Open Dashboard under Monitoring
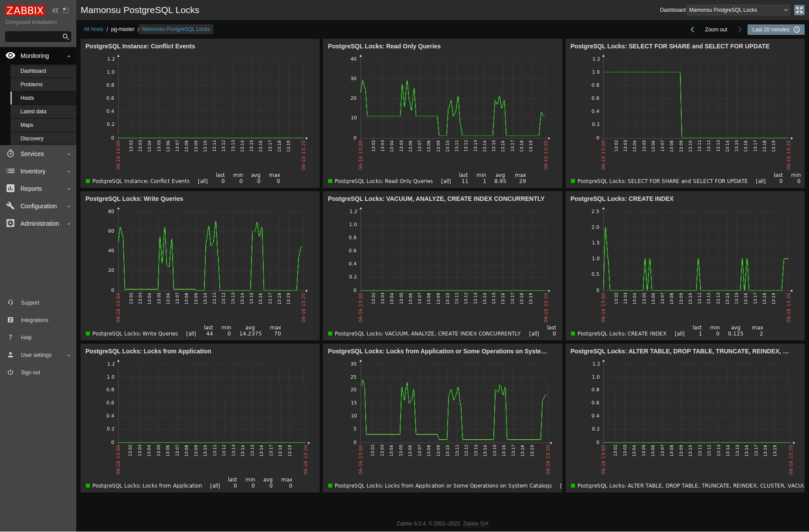 (43, 71)
